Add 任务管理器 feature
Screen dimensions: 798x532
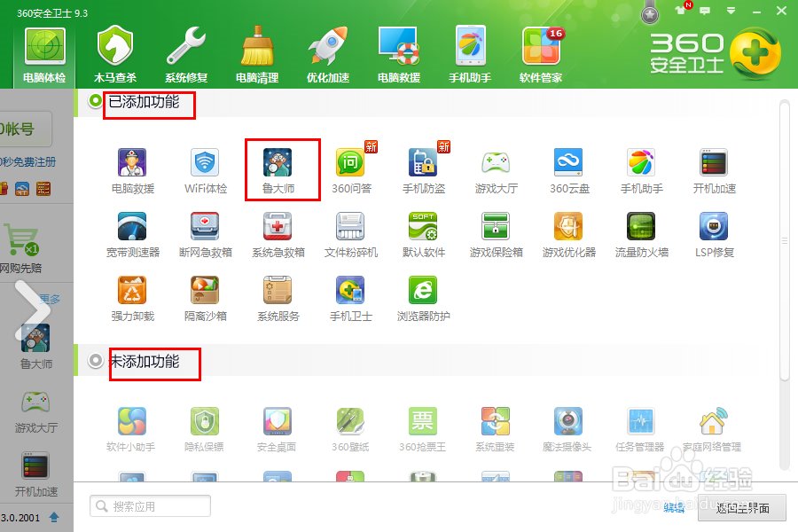(x=640, y=429)
